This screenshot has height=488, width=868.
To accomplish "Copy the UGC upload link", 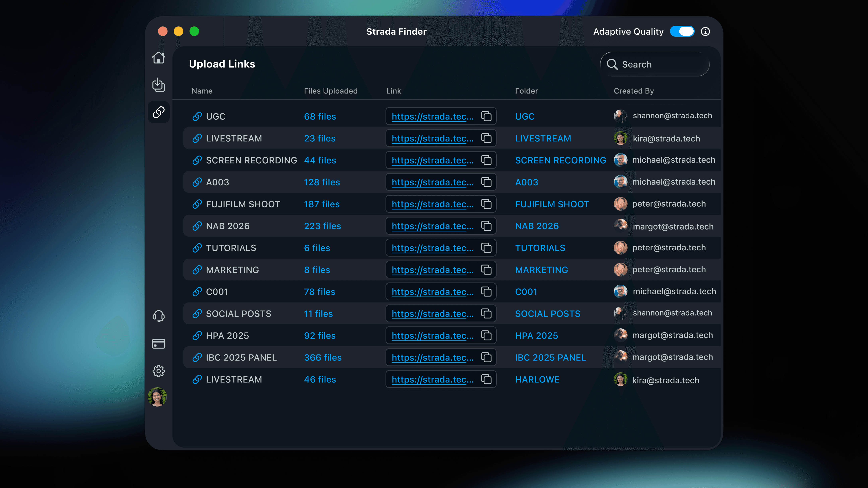I will (x=486, y=117).
